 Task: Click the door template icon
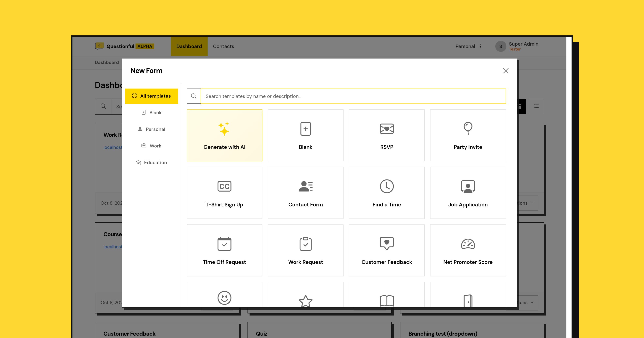tap(468, 301)
